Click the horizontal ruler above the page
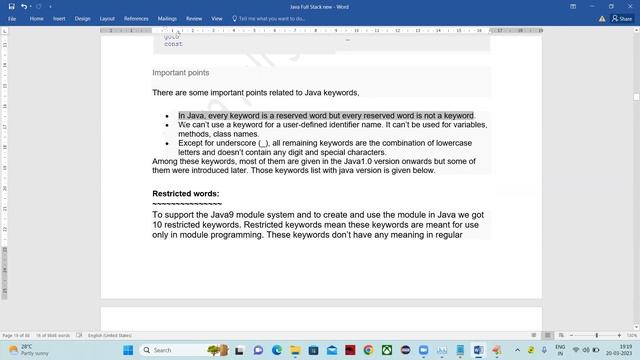 321,31
